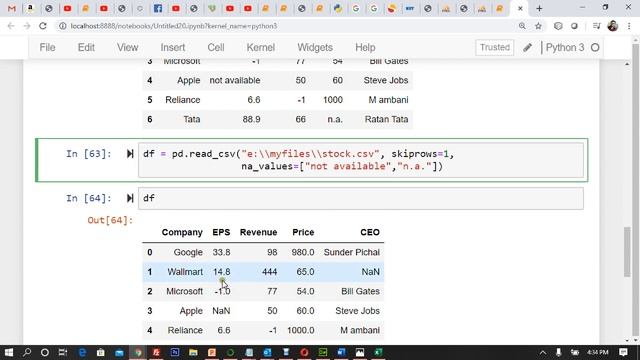Show hidden system tray icons
This screenshot has height=360, width=640.
pos(542,352)
